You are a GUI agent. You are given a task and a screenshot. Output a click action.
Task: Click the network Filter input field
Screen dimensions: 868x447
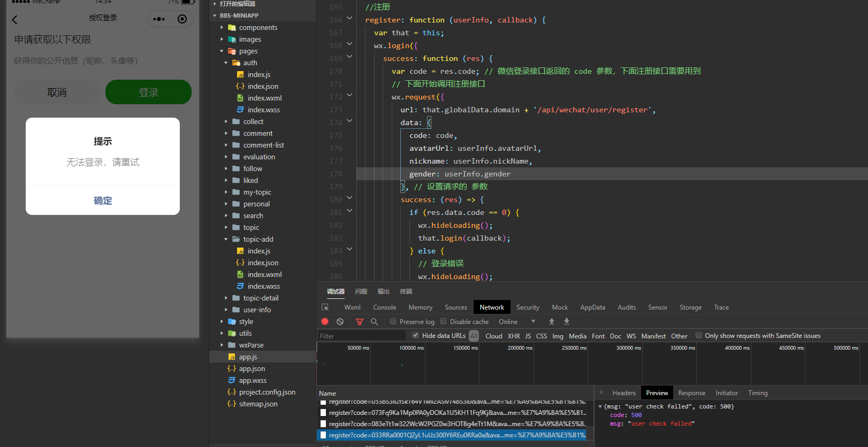(362, 336)
